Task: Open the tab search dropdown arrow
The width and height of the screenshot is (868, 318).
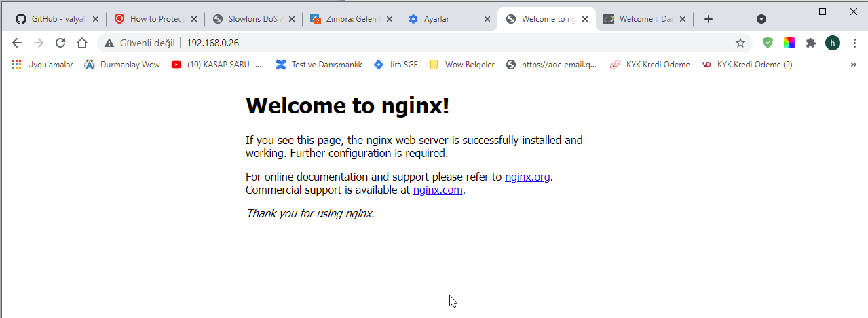Action: point(761,19)
